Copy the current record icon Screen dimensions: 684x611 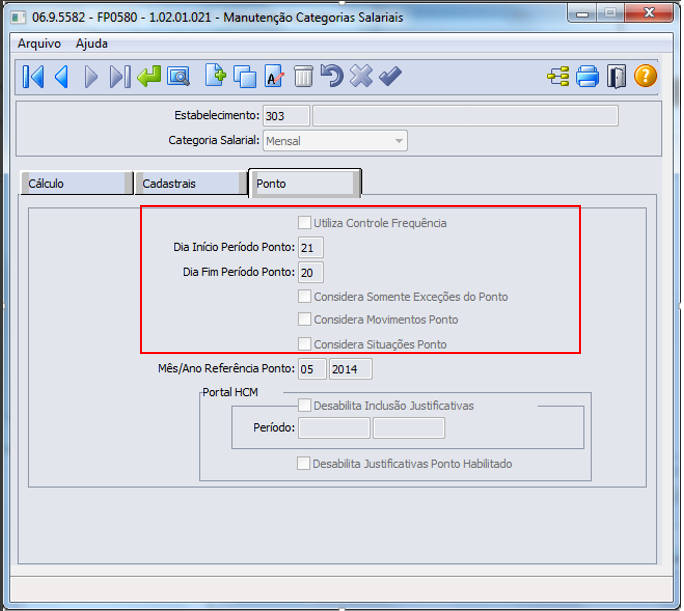(x=245, y=77)
